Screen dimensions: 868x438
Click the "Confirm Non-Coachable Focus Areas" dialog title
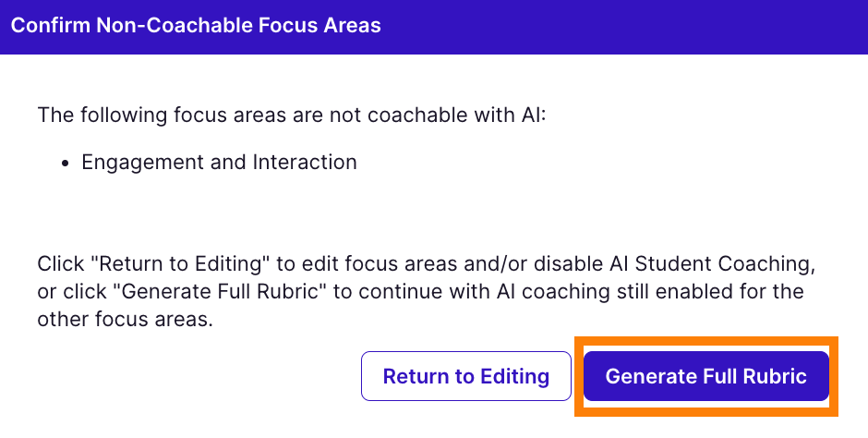tap(196, 25)
